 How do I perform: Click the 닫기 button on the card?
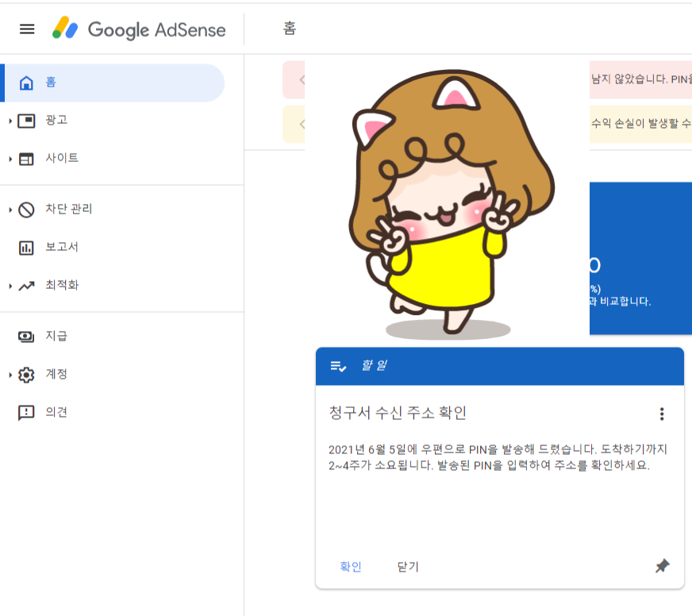tap(408, 567)
